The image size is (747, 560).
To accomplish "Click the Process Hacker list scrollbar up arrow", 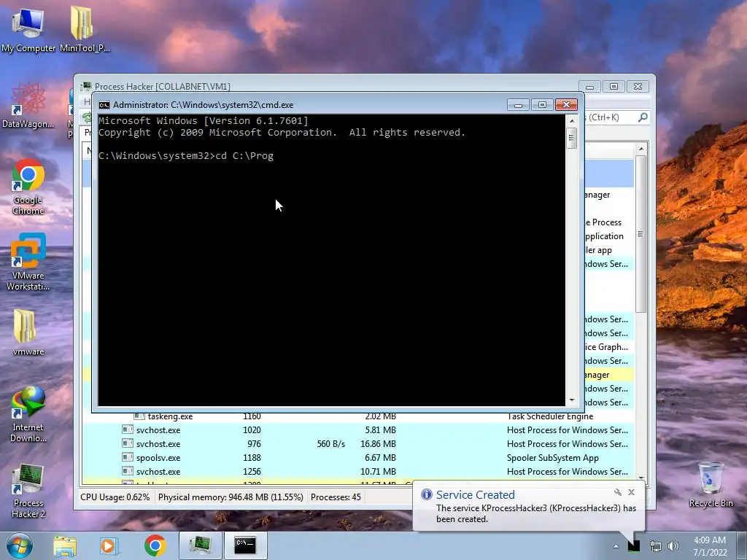I will (x=641, y=149).
